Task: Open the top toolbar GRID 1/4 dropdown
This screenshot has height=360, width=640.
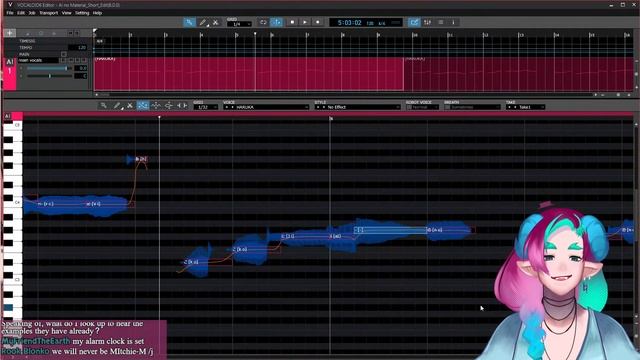Action: point(239,24)
